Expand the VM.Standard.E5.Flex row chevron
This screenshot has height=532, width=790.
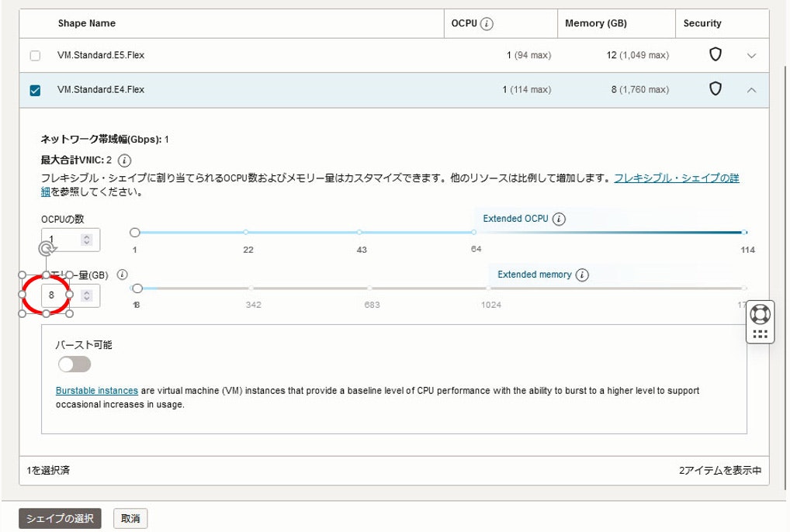coord(751,55)
